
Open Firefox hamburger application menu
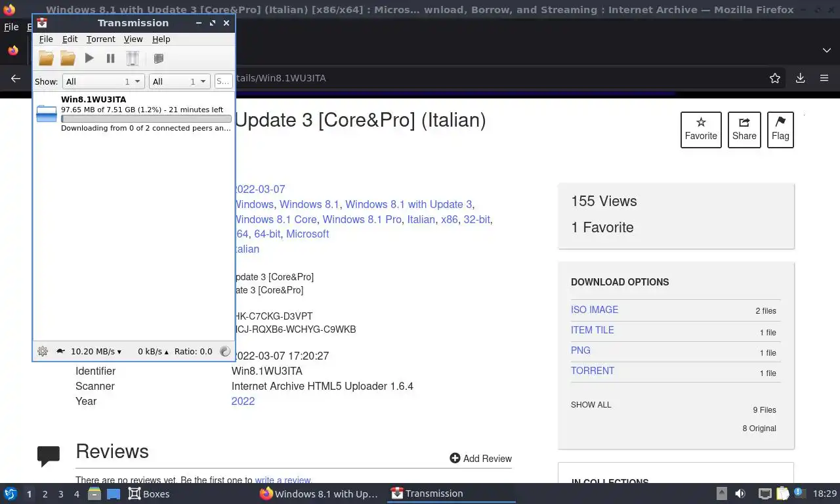824,78
